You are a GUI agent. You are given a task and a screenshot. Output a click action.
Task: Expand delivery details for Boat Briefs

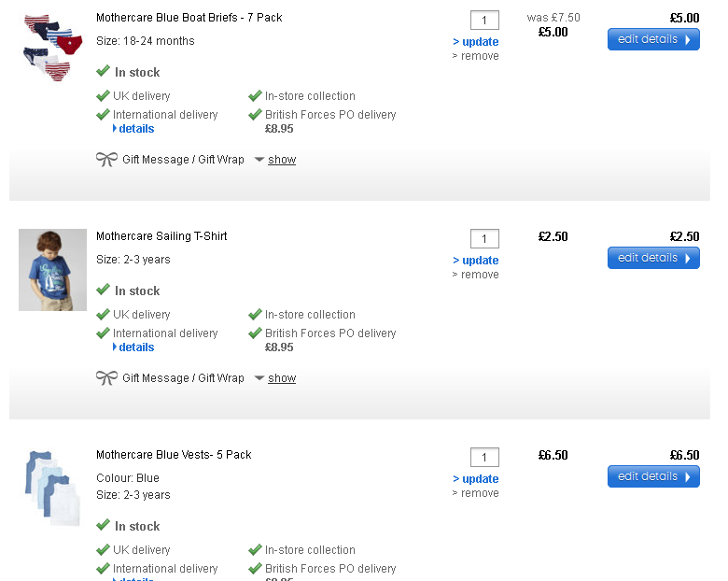135,129
